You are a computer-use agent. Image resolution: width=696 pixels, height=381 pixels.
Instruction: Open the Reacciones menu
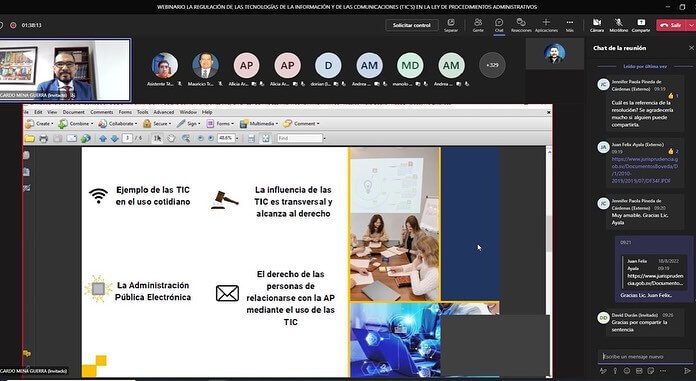(x=521, y=25)
